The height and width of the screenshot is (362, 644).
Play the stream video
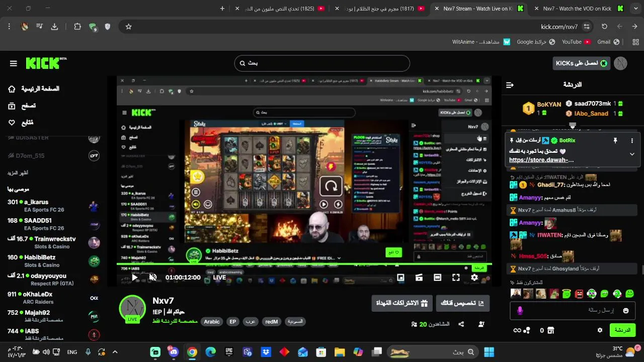click(134, 277)
